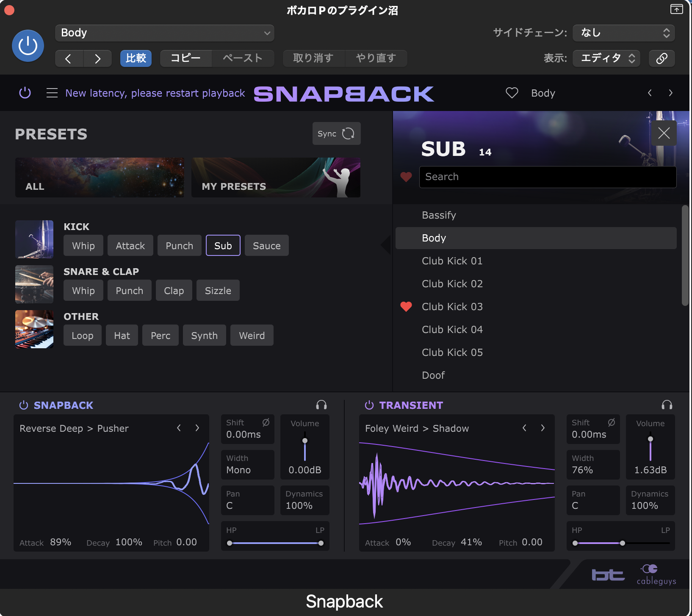The image size is (692, 616).
Task: Click the Snapback HP/LP filter slider
Action: (x=275, y=543)
